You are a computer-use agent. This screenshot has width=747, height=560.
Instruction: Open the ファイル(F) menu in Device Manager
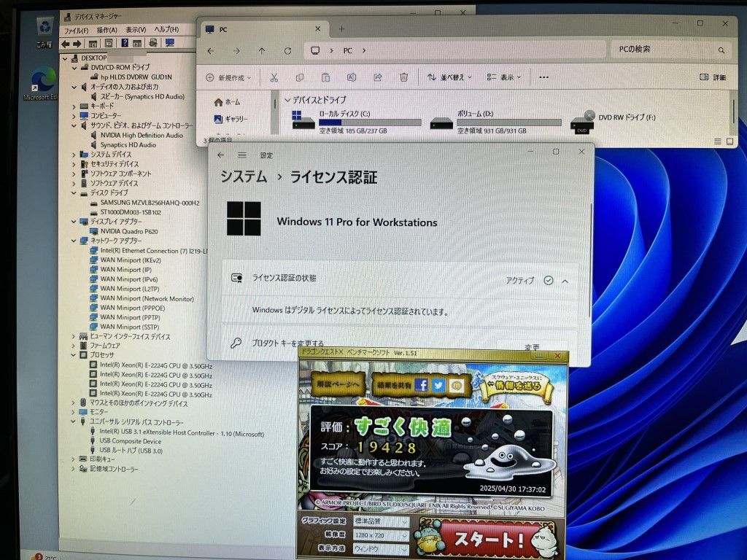click(x=76, y=30)
